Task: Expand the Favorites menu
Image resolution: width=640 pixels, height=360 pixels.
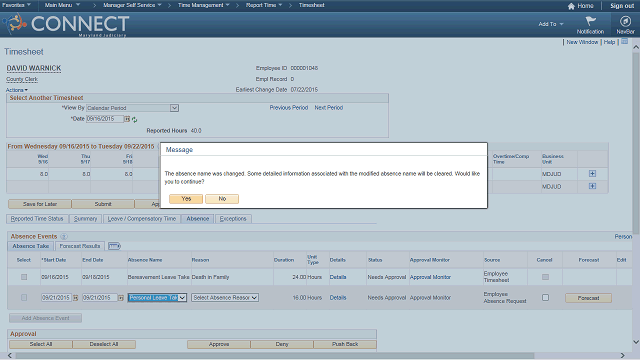Action: (x=16, y=5)
